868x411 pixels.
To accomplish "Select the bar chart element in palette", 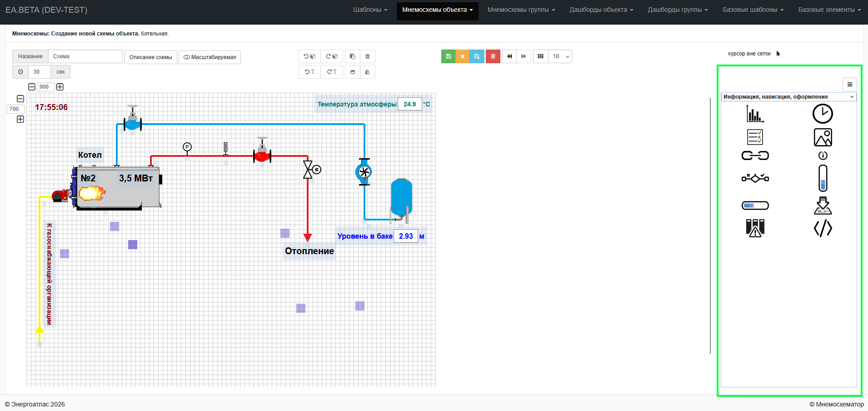I will tap(755, 114).
